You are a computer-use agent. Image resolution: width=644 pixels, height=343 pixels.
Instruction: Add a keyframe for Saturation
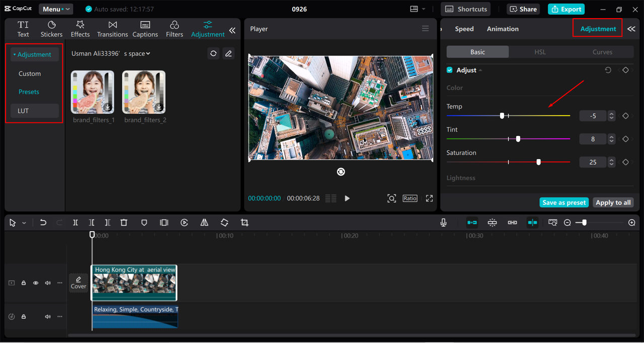[x=625, y=162]
